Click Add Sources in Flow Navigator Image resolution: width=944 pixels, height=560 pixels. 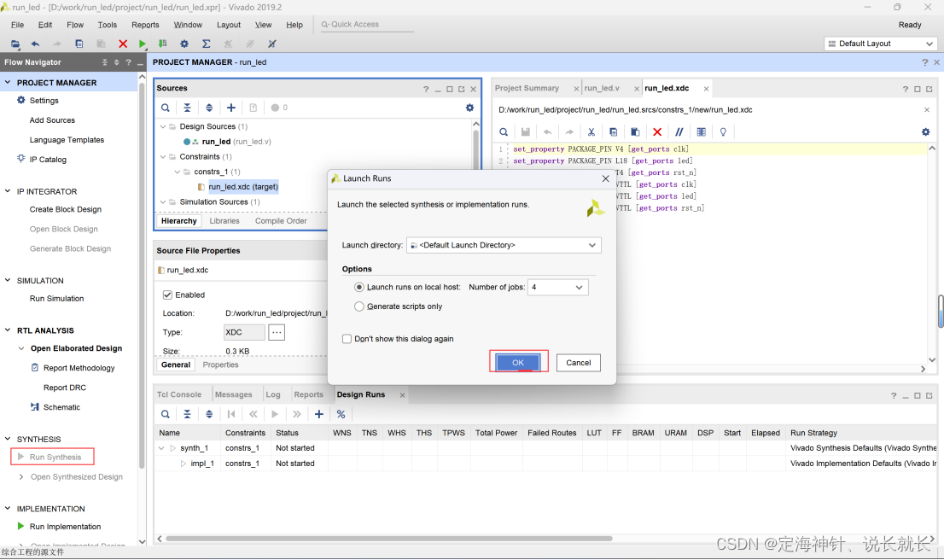coord(52,120)
